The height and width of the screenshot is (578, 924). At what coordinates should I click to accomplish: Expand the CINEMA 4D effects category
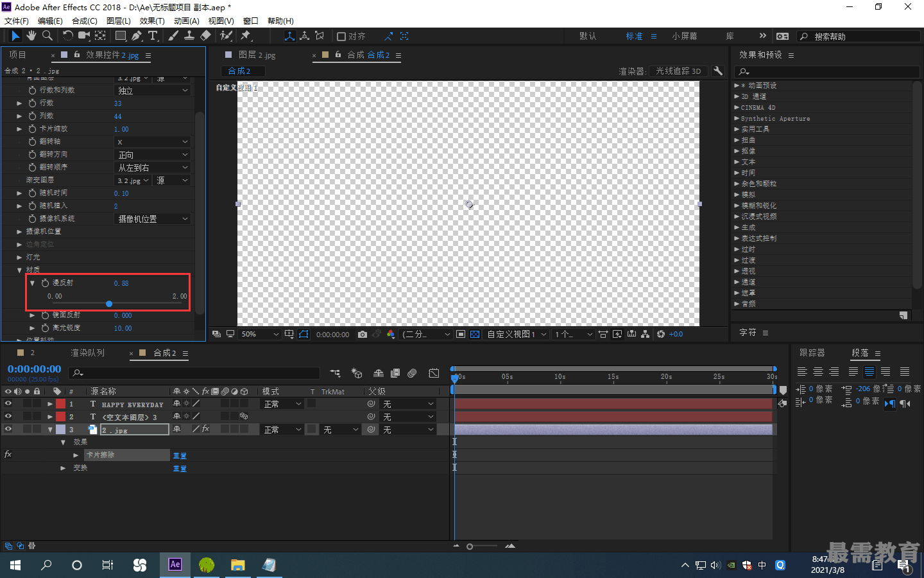(737, 107)
